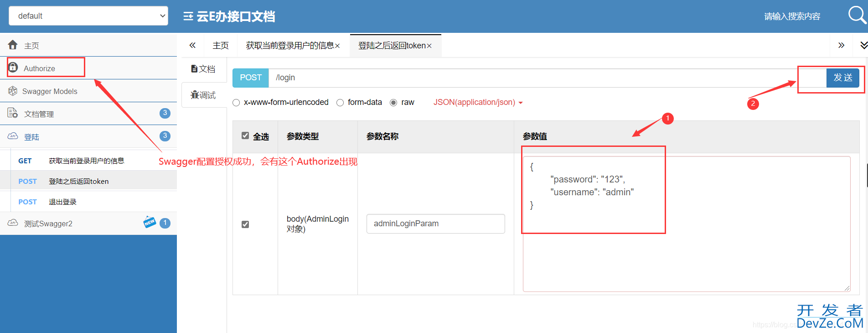Click the Swagger Models cube icon
Screen dimensions: 868x333
tap(13, 91)
